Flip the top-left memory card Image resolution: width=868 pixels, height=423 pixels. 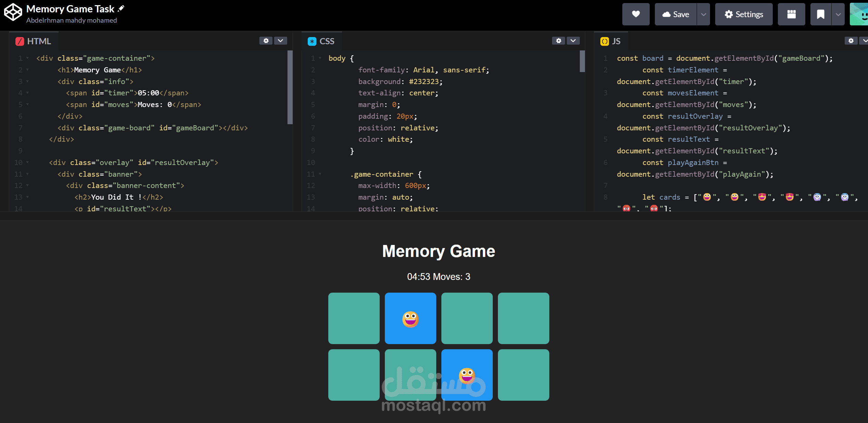click(354, 318)
